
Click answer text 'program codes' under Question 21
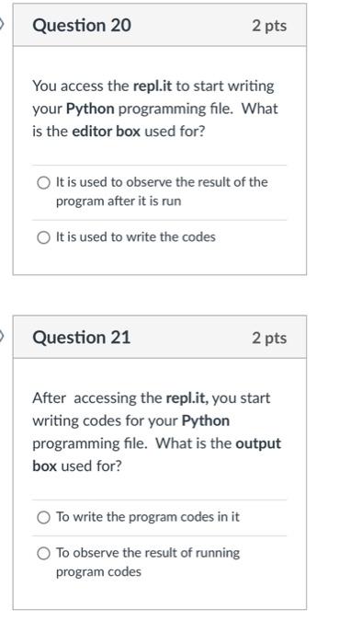(98, 572)
